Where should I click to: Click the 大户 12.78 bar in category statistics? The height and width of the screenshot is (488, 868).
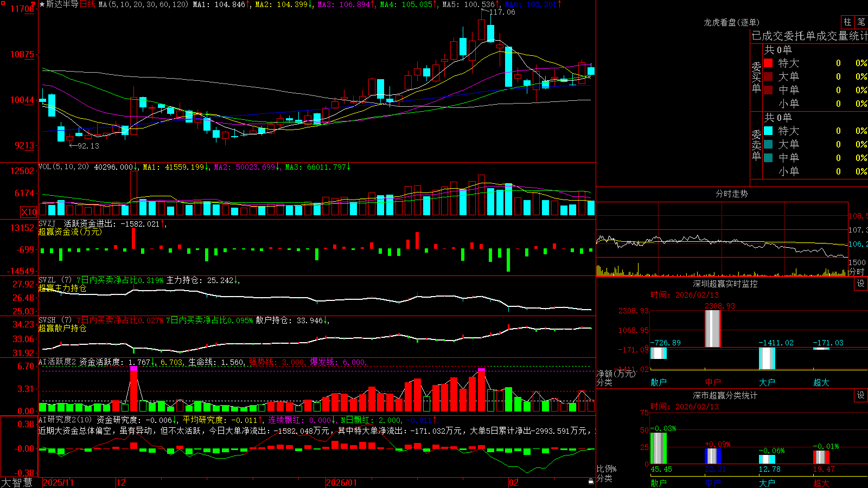coord(767,459)
